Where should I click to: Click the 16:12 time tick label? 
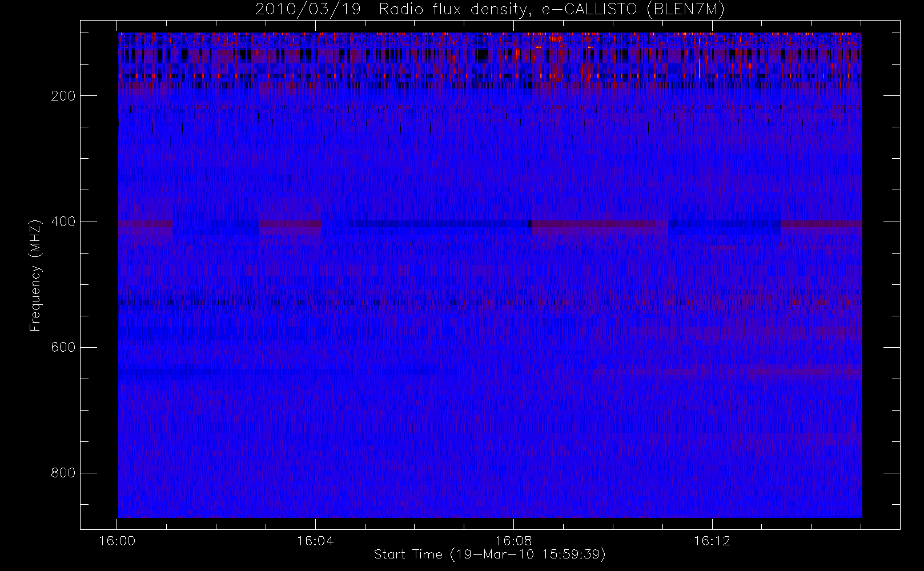click(712, 541)
